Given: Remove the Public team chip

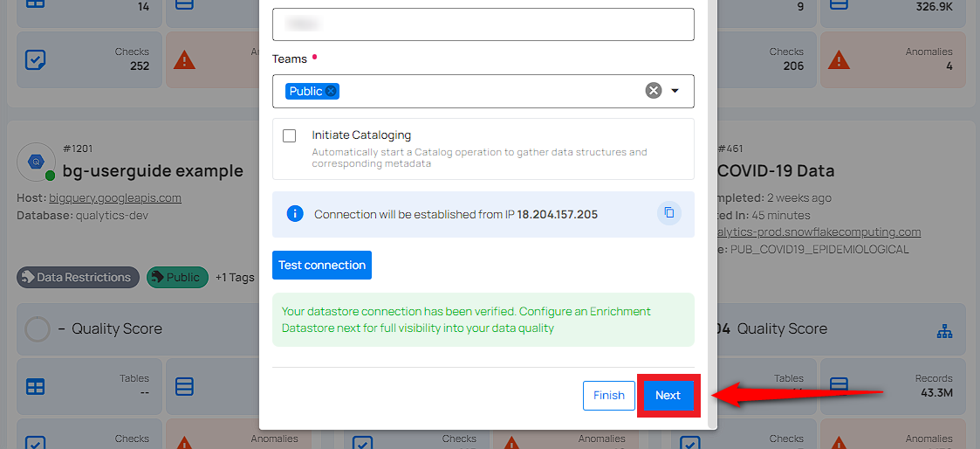Looking at the screenshot, I should click(332, 91).
